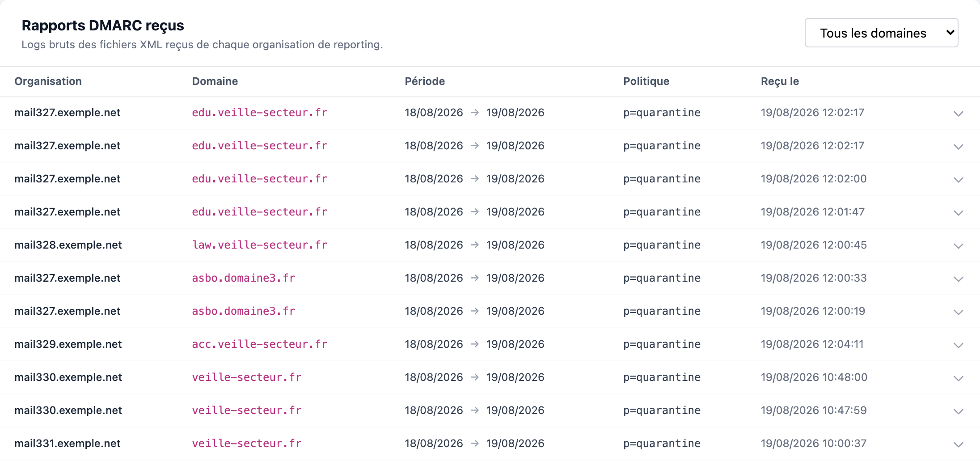980x465 pixels.
Task: Click asbo.domaine3.fr in the 12:00:19 row
Action: 244,311
